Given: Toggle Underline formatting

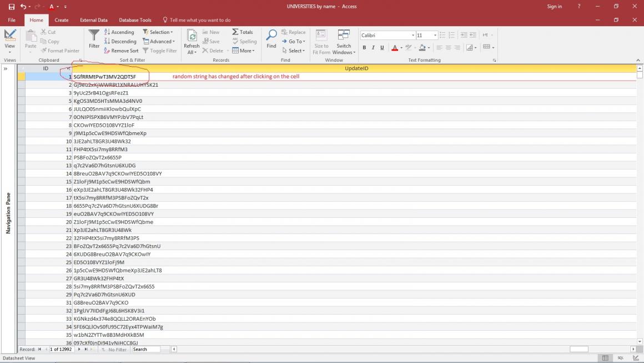Looking at the screenshot, I should point(382,48).
